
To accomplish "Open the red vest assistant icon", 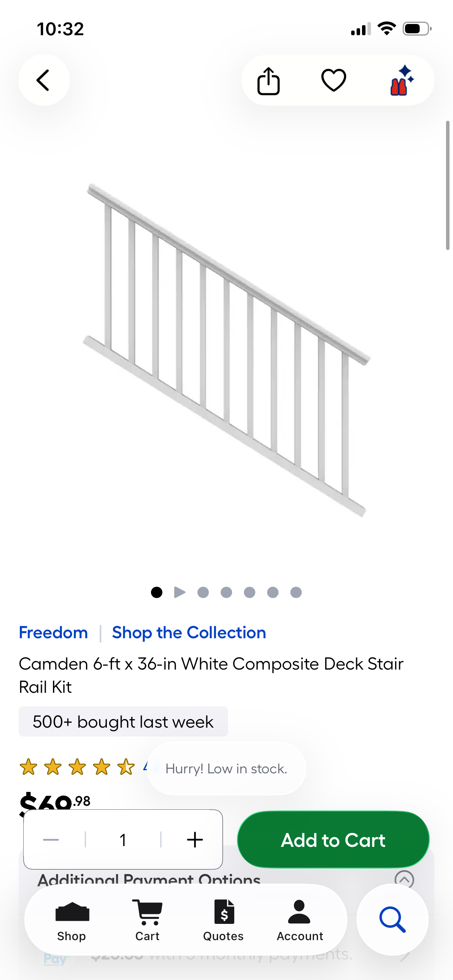I will 402,80.
